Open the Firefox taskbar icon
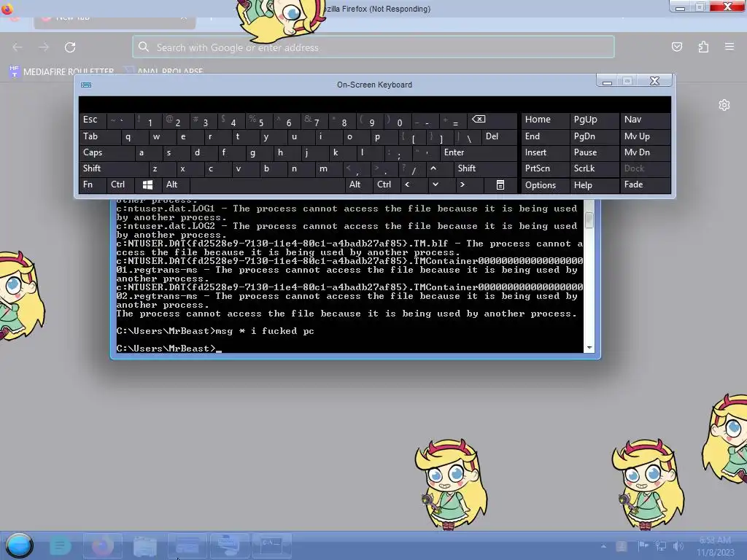The height and width of the screenshot is (560, 747). [x=103, y=545]
